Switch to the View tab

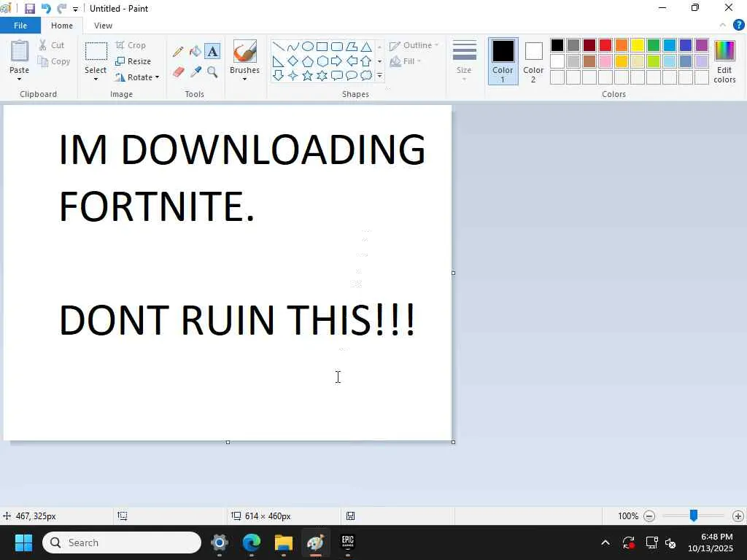pyautogui.click(x=103, y=26)
